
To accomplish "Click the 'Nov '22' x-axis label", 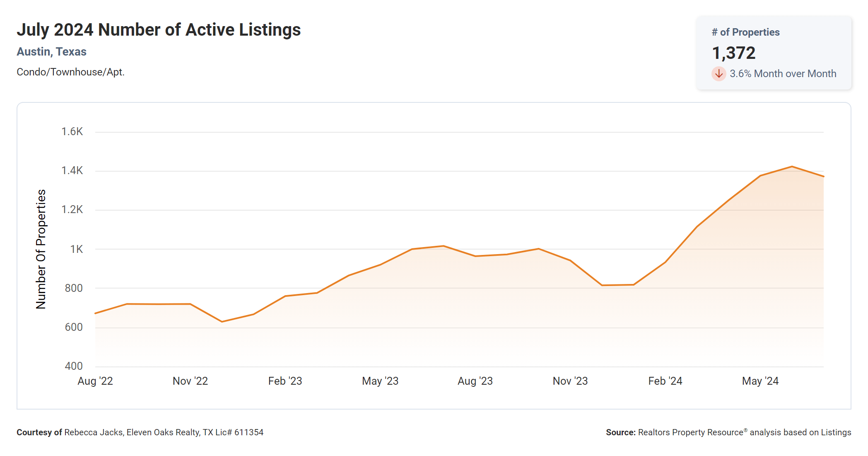I will coord(190,381).
